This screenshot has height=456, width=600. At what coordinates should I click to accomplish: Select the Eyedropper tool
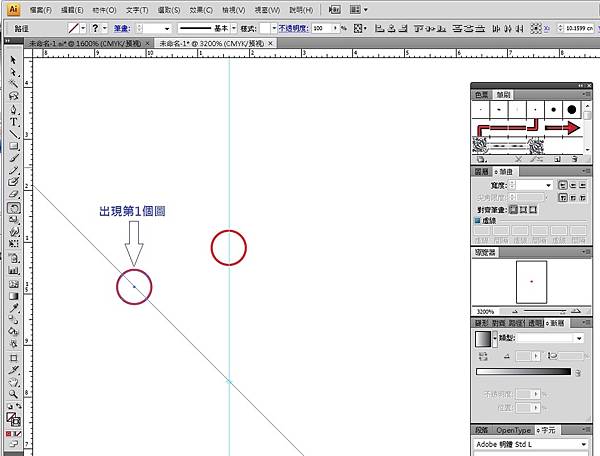pyautogui.click(x=13, y=308)
